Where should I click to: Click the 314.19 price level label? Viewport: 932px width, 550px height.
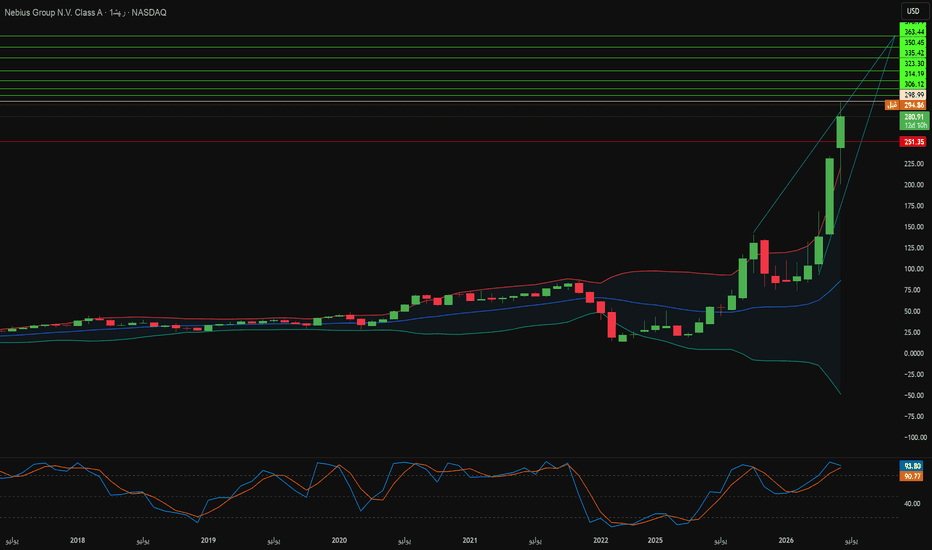coord(914,74)
